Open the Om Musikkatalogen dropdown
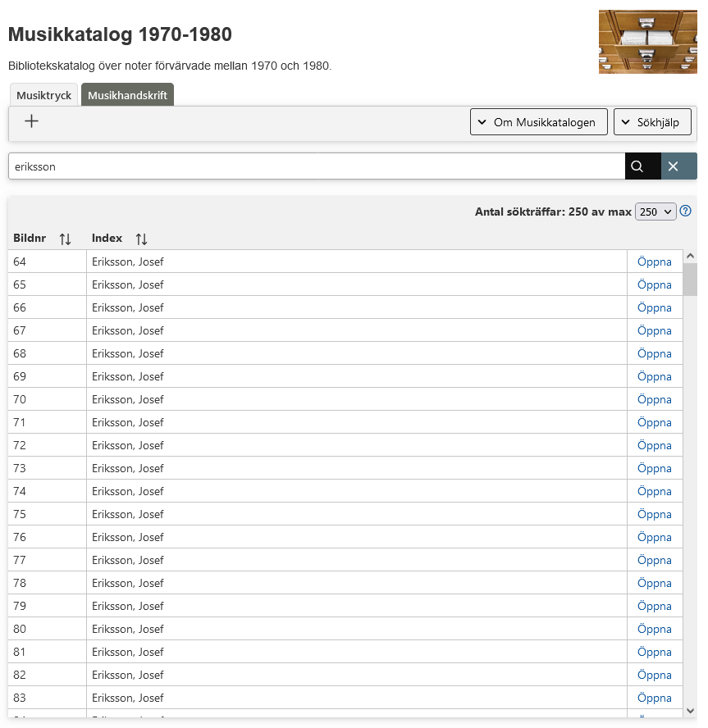 (x=539, y=122)
